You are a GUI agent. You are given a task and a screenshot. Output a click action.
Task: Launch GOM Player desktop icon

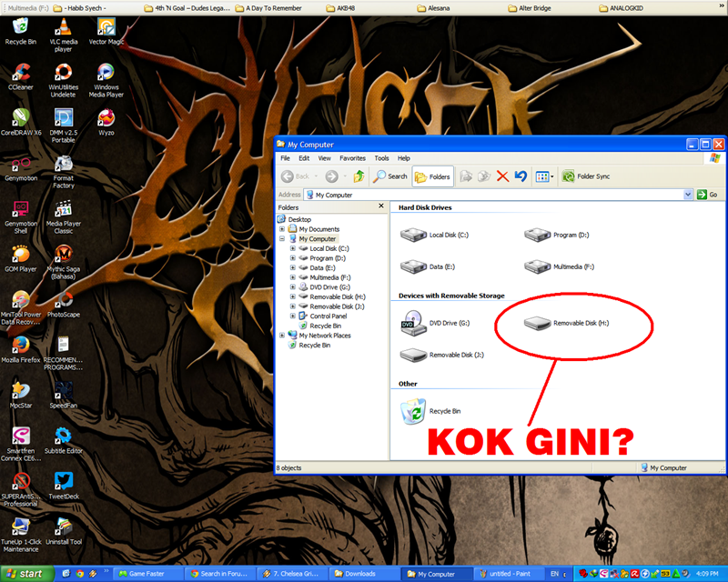pyautogui.click(x=20, y=258)
